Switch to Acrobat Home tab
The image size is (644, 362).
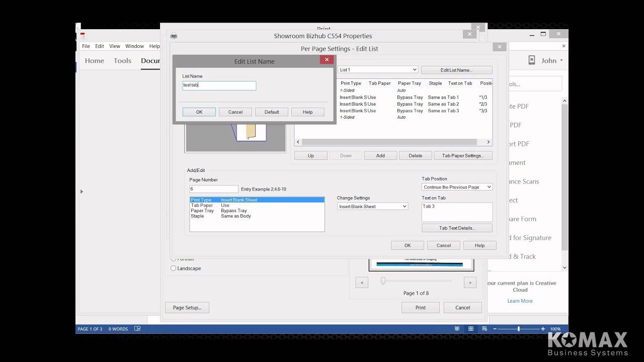95,61
